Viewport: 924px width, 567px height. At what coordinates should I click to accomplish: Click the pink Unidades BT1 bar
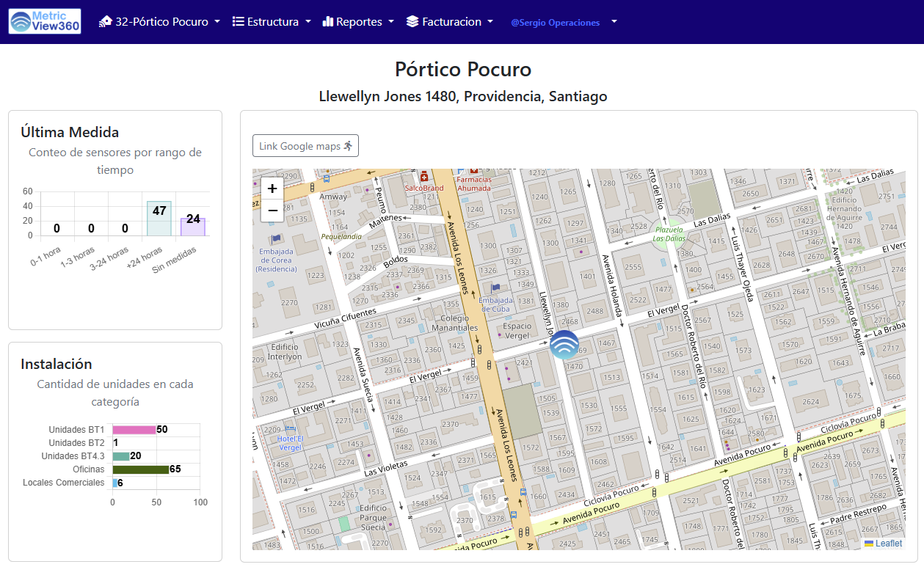pos(134,430)
